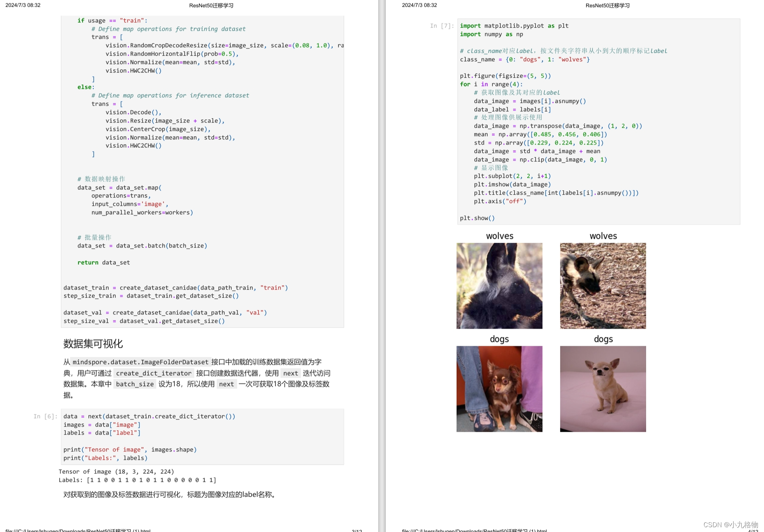Click the print("Tensor of image", images.shape) line
Image resolution: width=764 pixels, height=532 pixels.
pyautogui.click(x=130, y=449)
